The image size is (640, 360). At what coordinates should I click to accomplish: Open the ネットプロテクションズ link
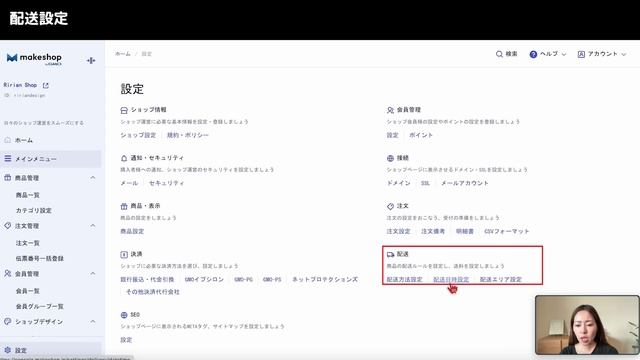325,280
